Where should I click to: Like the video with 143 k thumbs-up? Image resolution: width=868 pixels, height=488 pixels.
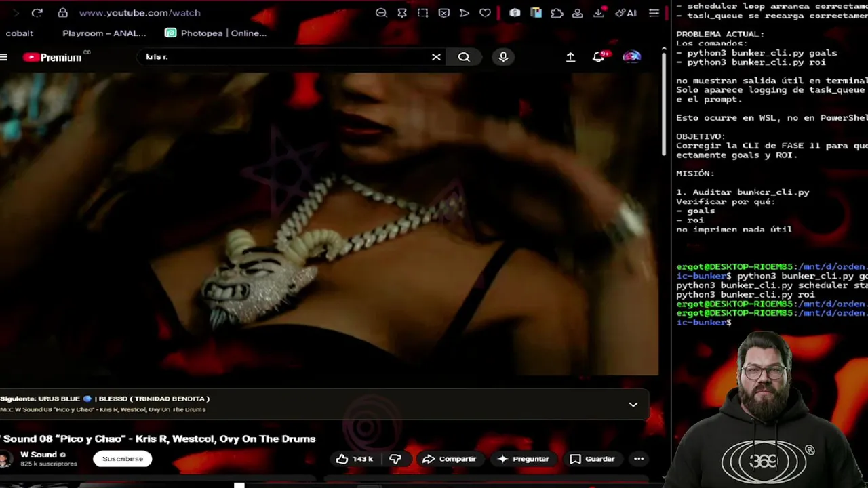click(x=355, y=459)
